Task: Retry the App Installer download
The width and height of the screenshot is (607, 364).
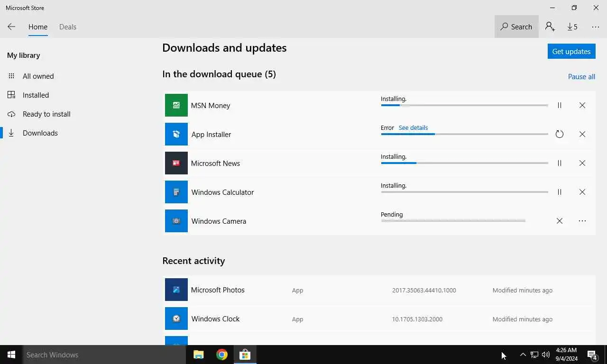Action: pos(560,134)
